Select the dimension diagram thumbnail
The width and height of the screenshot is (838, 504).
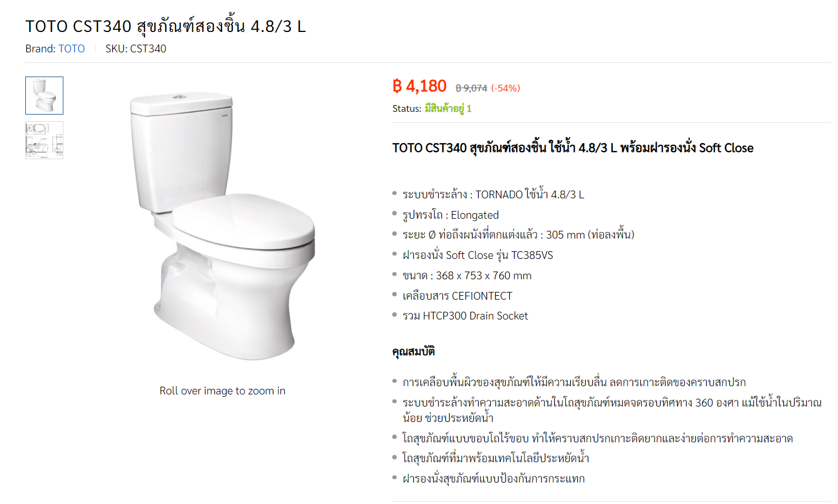(x=44, y=140)
